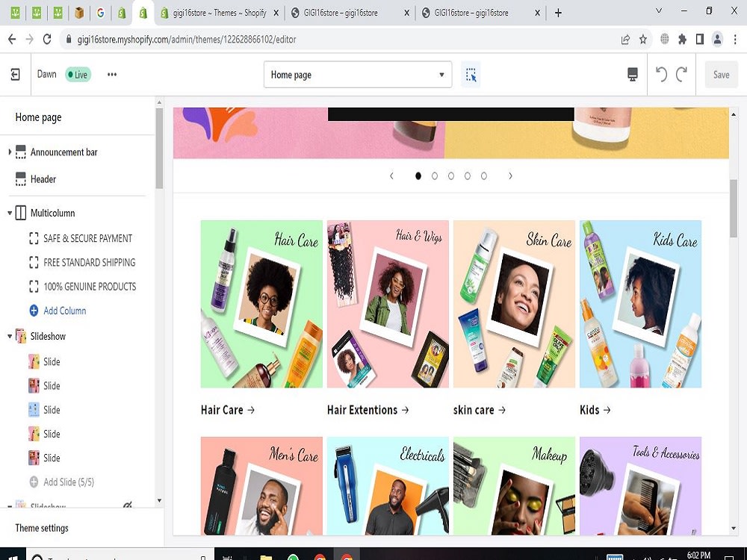Select the second Slide thumbnail icon

tap(34, 386)
